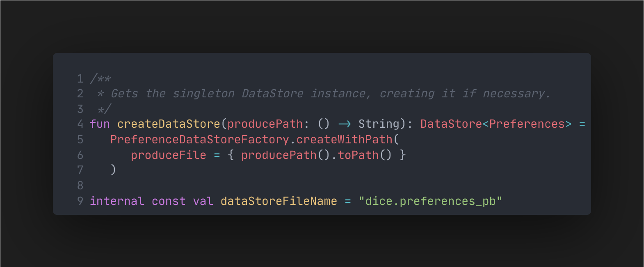Click the createWithPath method call
The image size is (644, 267).
pos(344,140)
